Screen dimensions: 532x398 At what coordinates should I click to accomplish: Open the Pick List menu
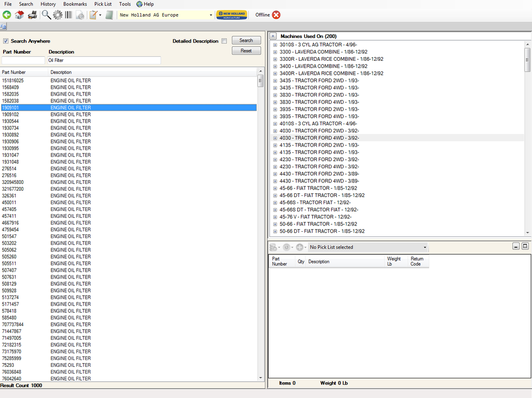(103, 4)
